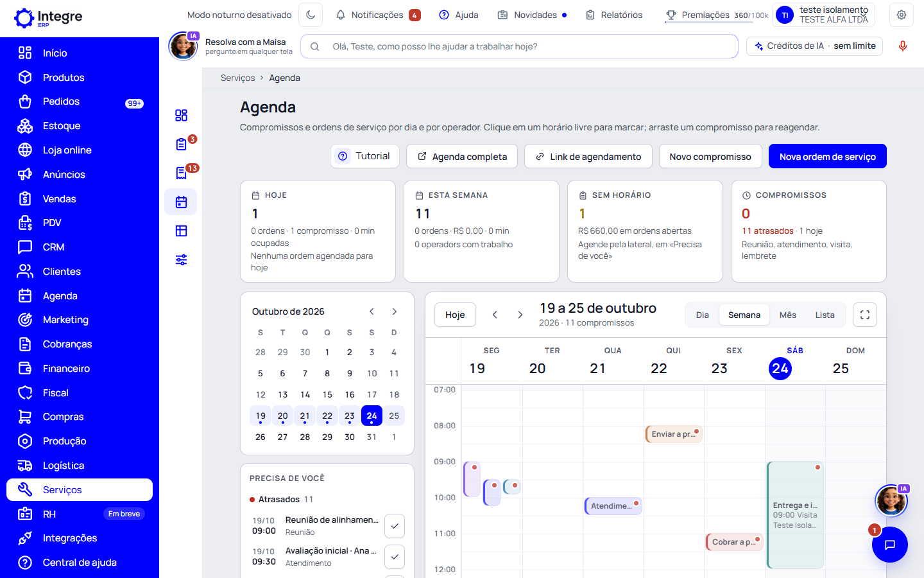Open Ajuda help icon
Viewport: 924px width, 578px height.
click(459, 15)
